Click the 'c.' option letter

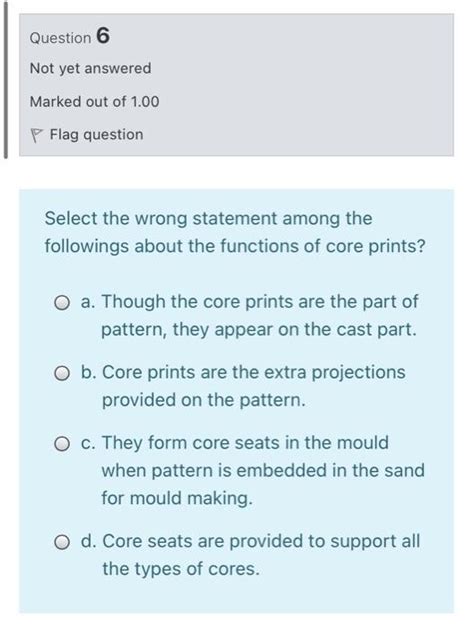coord(88,444)
